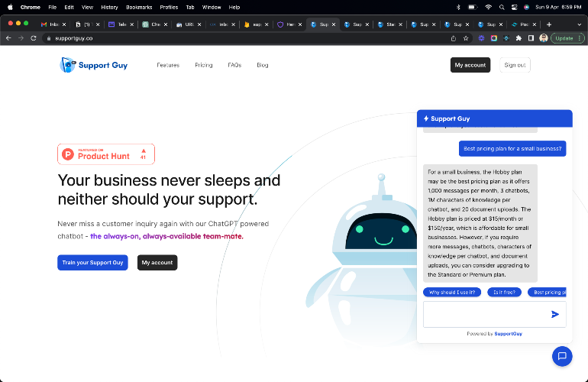The width and height of the screenshot is (588, 382).
Task: Select the 'Is it free?' suggestion chip
Action: click(x=504, y=293)
